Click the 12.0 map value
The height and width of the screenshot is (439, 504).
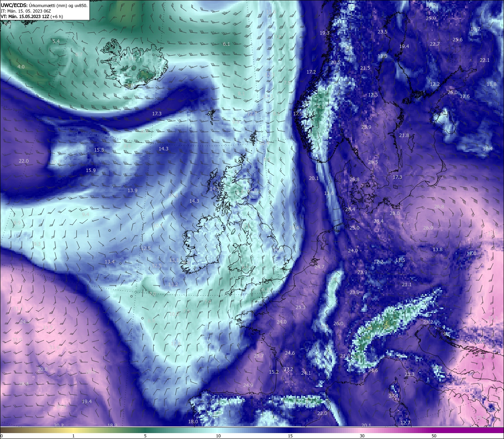coord(471,254)
